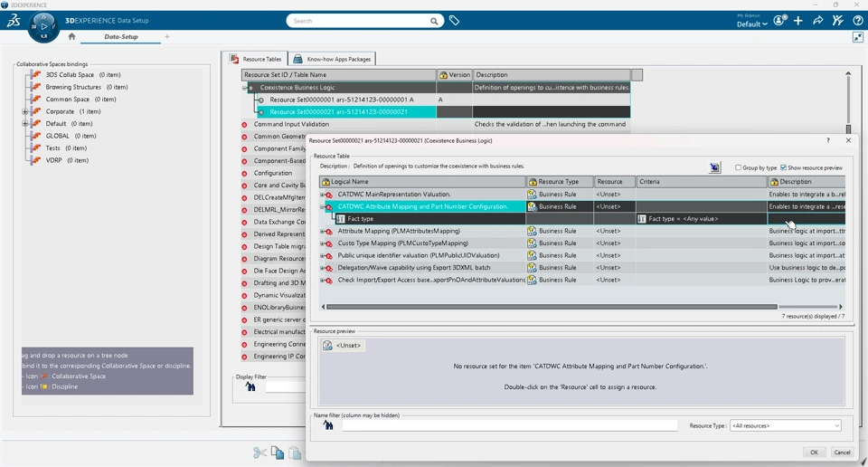Screen dimensions: 868x467
Task: Collapse Coexistence Business Logic node
Action: (x=245, y=88)
